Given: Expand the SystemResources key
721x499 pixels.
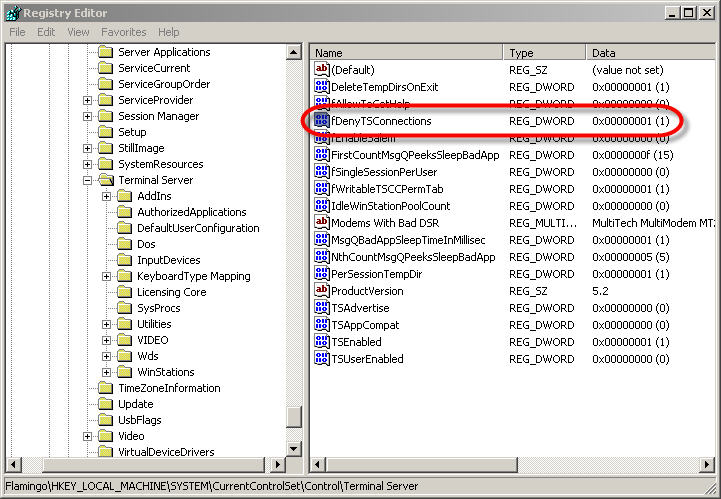Looking at the screenshot, I should point(87,164).
